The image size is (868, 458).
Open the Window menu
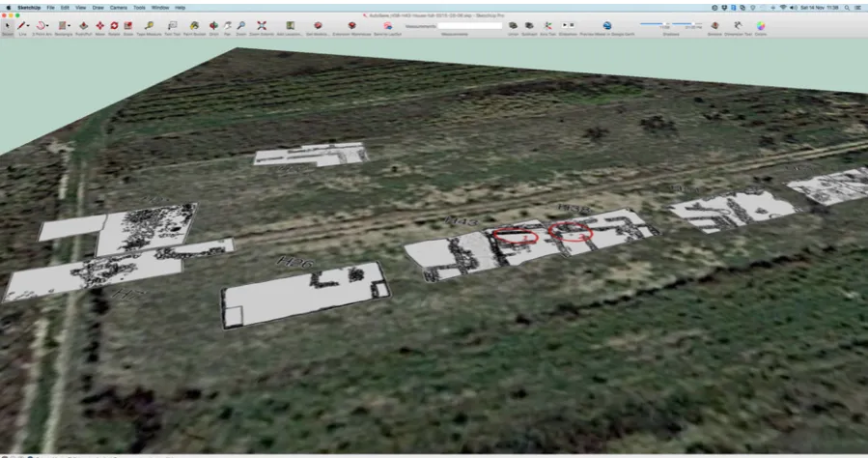(x=160, y=8)
